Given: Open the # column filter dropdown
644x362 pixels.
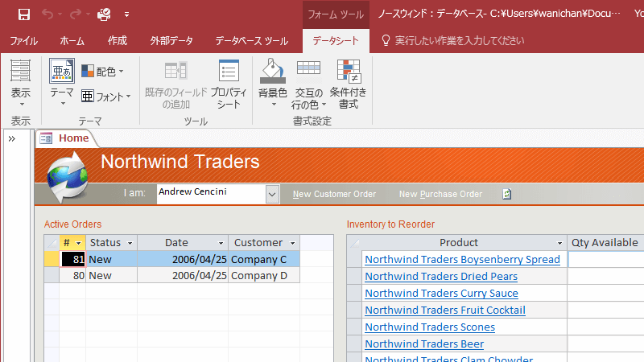Looking at the screenshot, I should pyautogui.click(x=78, y=243).
